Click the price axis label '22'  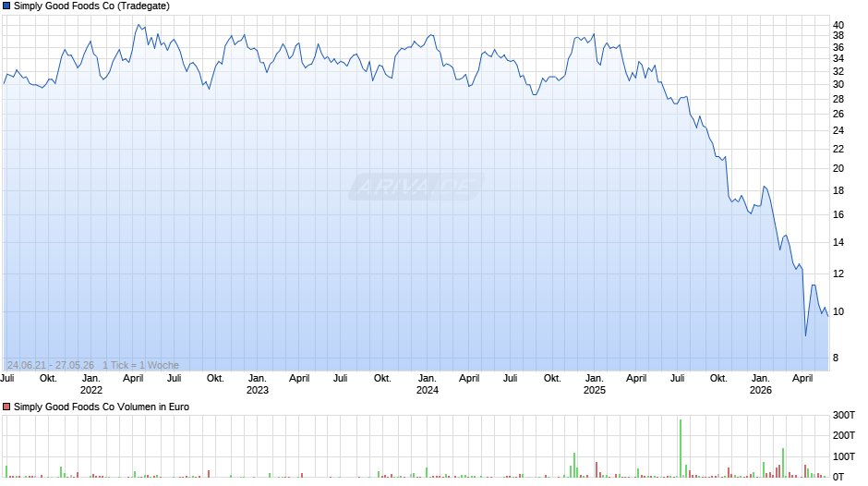838,149
